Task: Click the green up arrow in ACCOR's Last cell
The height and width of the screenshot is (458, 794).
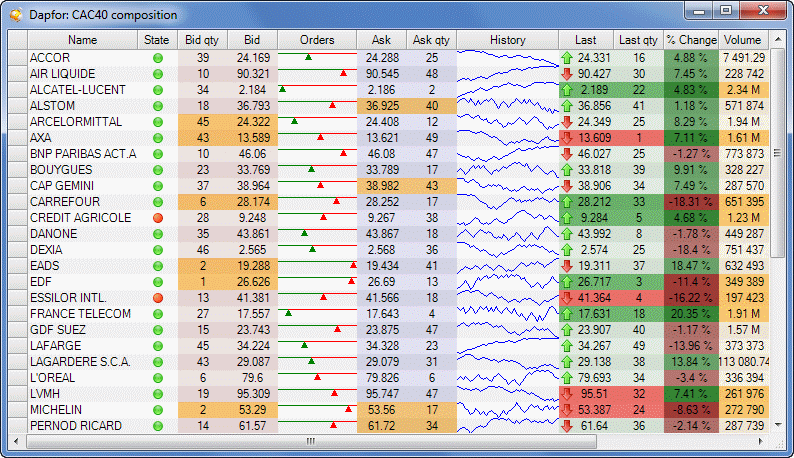Action: (x=567, y=58)
